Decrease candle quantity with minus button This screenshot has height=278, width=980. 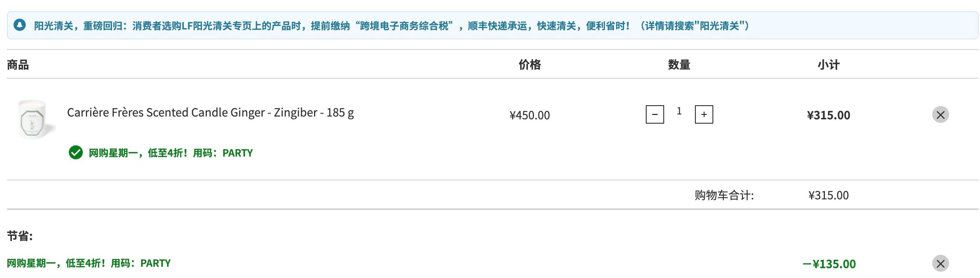(x=655, y=114)
